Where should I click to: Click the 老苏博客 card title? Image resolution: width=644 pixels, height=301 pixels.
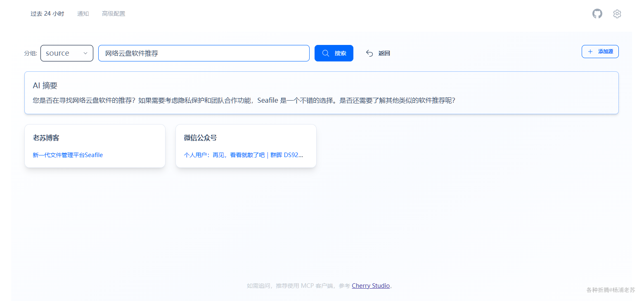[46, 138]
